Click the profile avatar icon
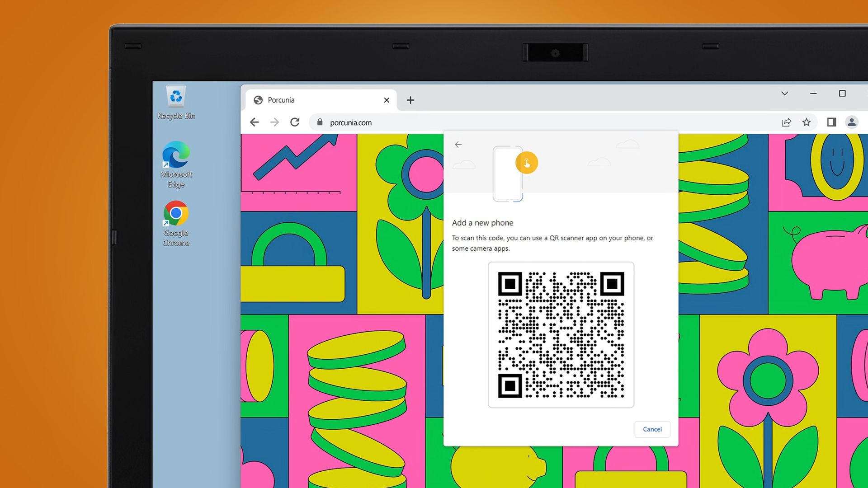The height and width of the screenshot is (488, 868). [852, 122]
